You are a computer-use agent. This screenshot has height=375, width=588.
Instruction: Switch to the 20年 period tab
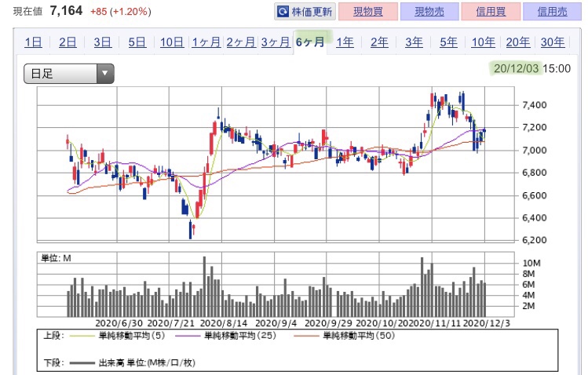tap(518, 42)
